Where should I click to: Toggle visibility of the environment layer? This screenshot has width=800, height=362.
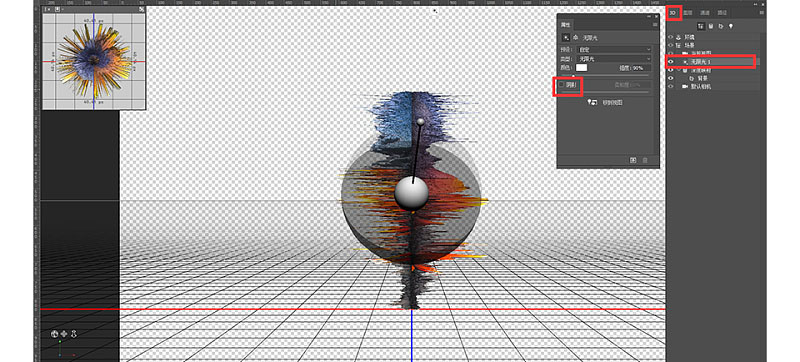click(x=671, y=37)
